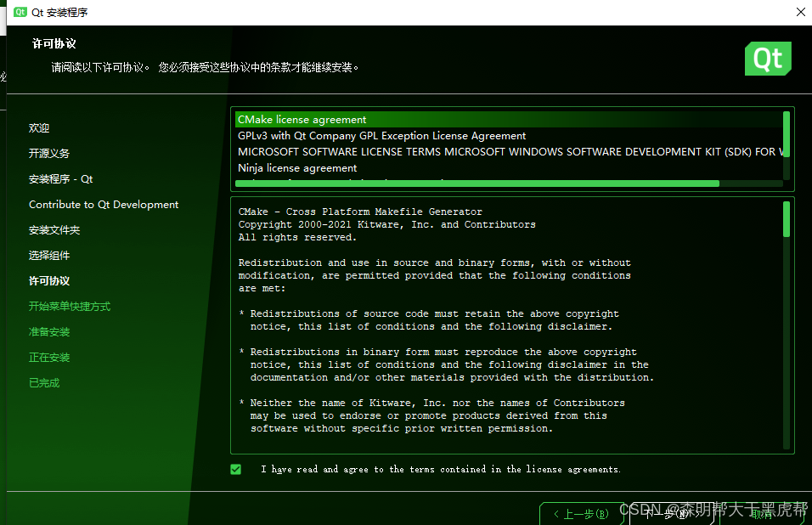The width and height of the screenshot is (812, 525).
Task: Click the CMake copyright Kitware line
Action: pos(386,224)
